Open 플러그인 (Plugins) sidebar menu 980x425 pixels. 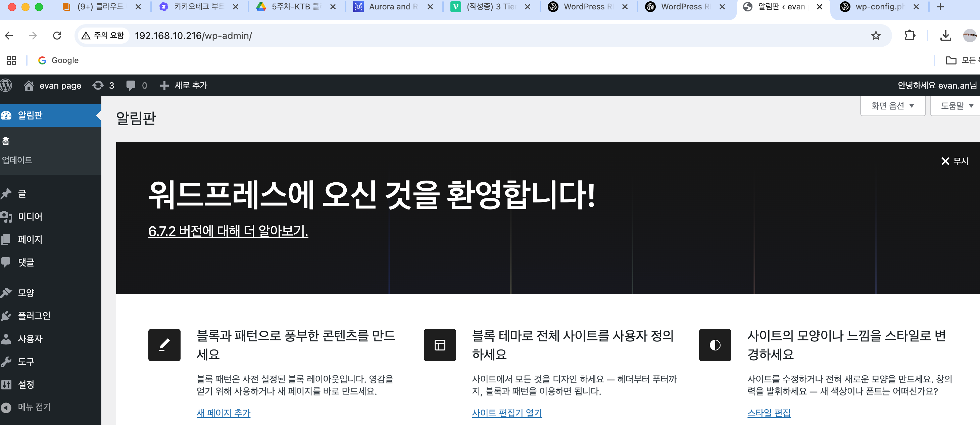point(34,316)
